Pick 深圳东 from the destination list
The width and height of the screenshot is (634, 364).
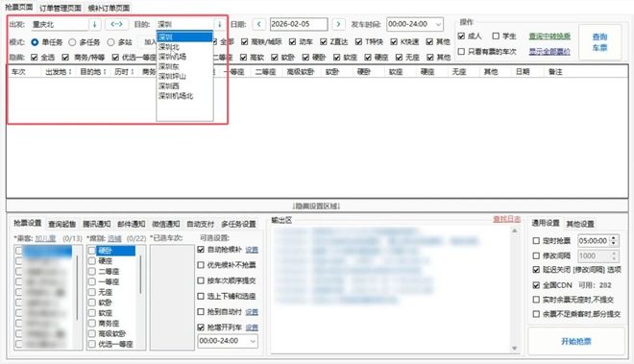[169, 66]
